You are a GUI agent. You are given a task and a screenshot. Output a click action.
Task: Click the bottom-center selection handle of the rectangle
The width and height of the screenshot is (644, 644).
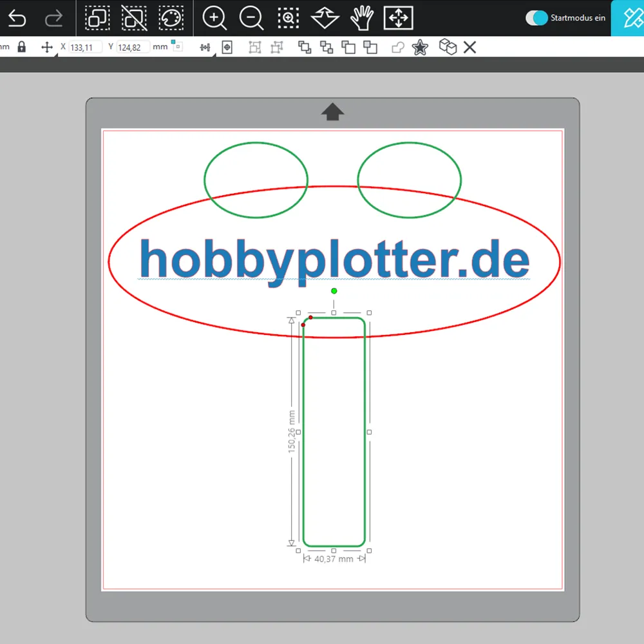pos(334,551)
